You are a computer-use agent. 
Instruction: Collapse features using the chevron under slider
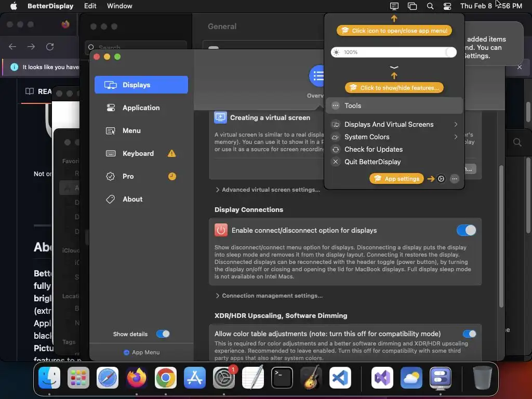tap(394, 68)
